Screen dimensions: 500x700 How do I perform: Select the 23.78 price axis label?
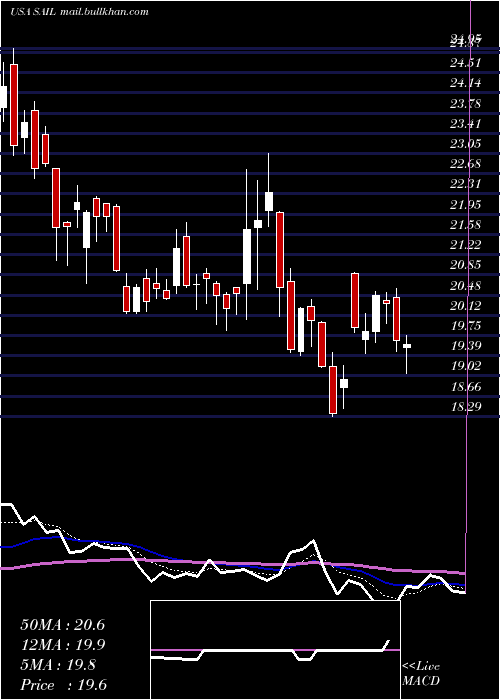[x=466, y=104]
